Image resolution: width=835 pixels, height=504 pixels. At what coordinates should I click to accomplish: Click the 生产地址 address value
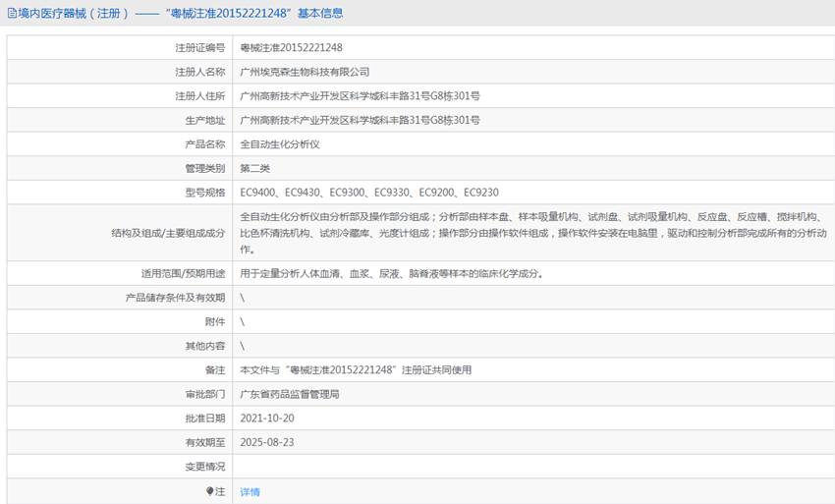pyautogui.click(x=360, y=120)
